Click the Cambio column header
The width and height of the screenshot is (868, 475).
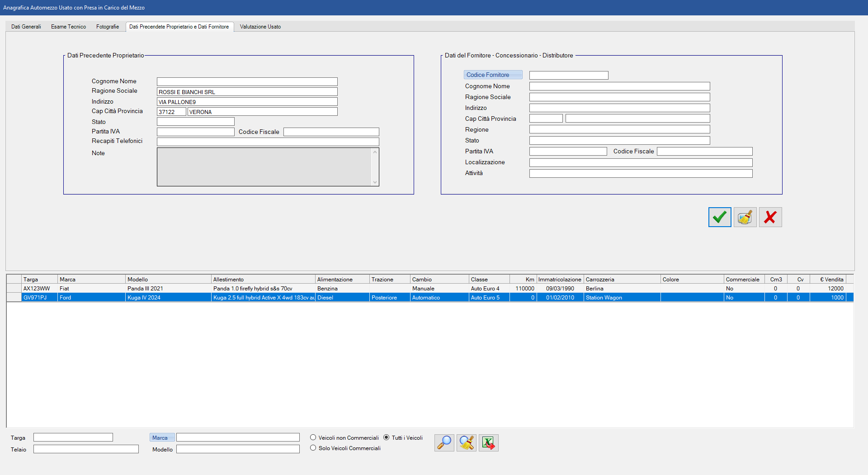pyautogui.click(x=439, y=279)
